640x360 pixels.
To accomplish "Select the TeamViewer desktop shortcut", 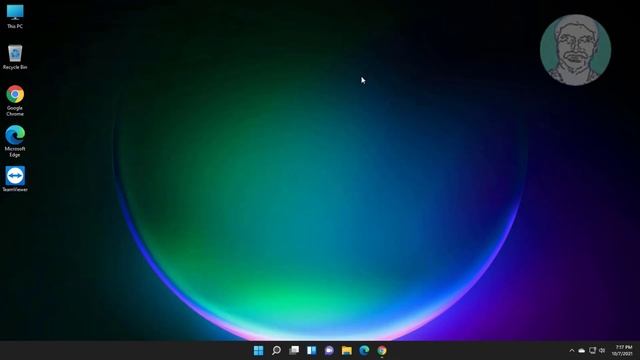I will pos(15,179).
